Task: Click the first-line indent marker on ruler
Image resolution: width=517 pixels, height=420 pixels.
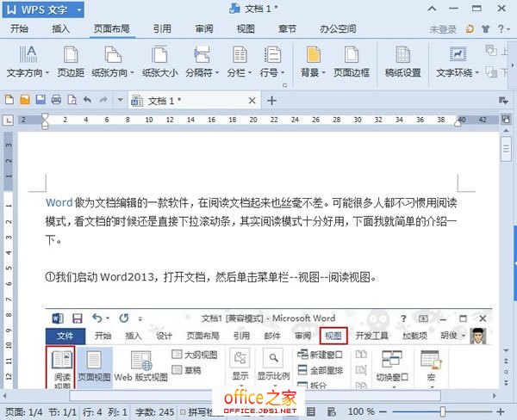Action: tap(45, 116)
